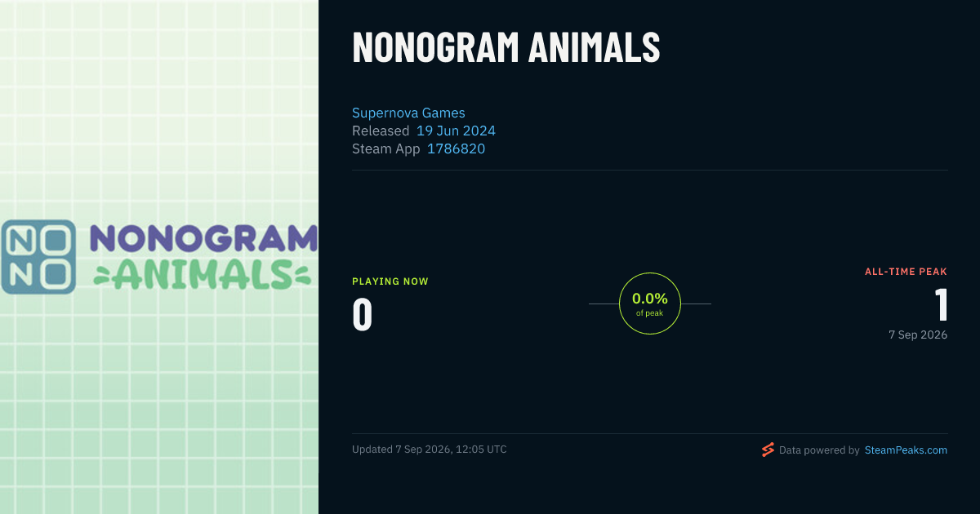Open Steam App ID 1786820 link
This screenshot has width=980, height=514.
[x=456, y=148]
